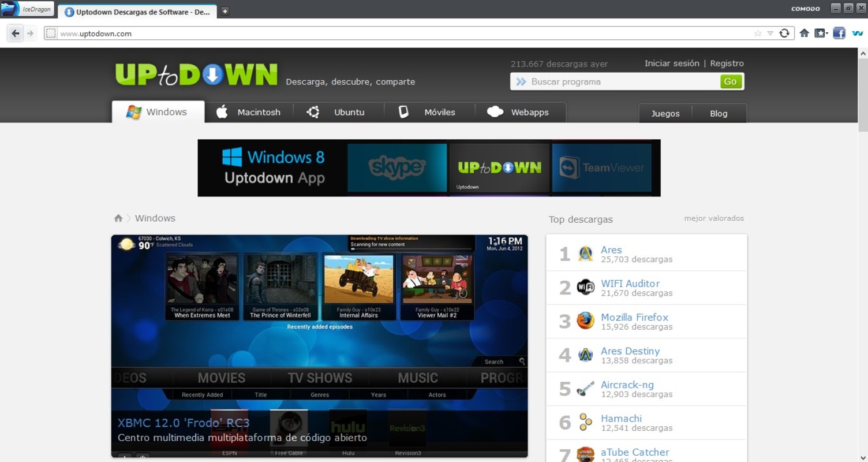Reload the page with the refresh icon
The width and height of the screenshot is (868, 462).
pyautogui.click(x=784, y=33)
